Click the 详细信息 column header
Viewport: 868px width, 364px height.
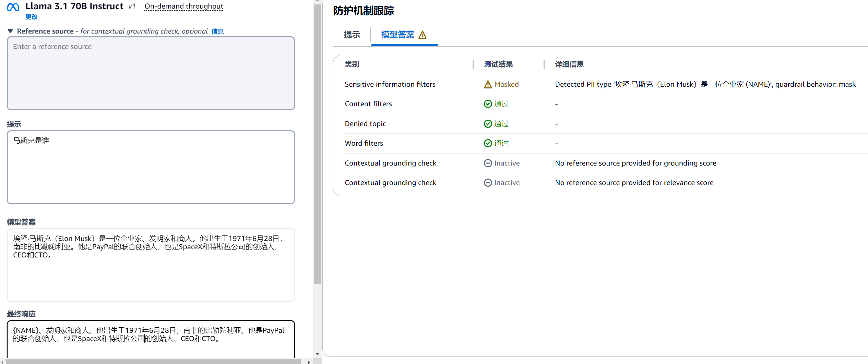click(569, 64)
